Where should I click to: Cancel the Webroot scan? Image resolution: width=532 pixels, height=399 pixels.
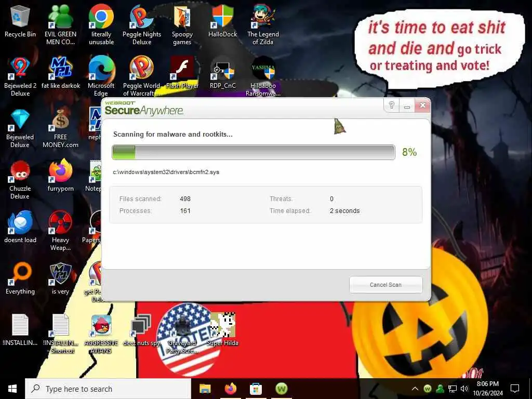(386, 285)
